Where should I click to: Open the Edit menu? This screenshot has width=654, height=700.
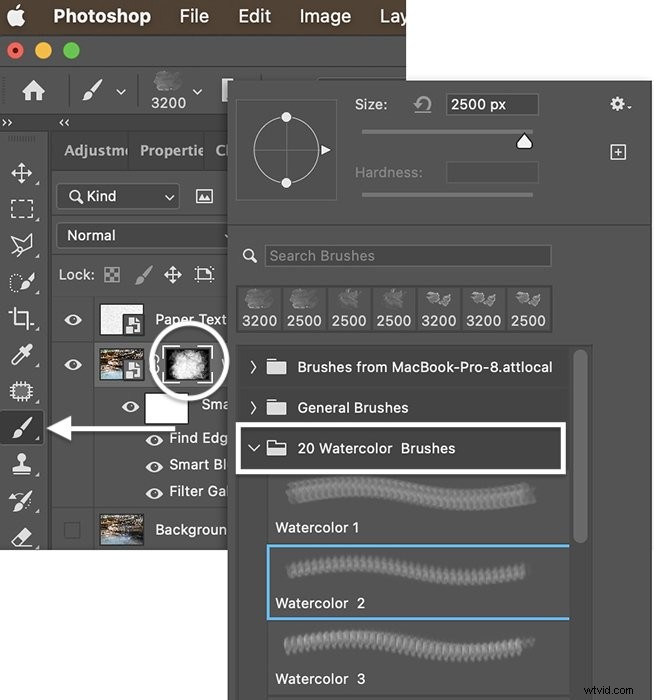coord(254,16)
